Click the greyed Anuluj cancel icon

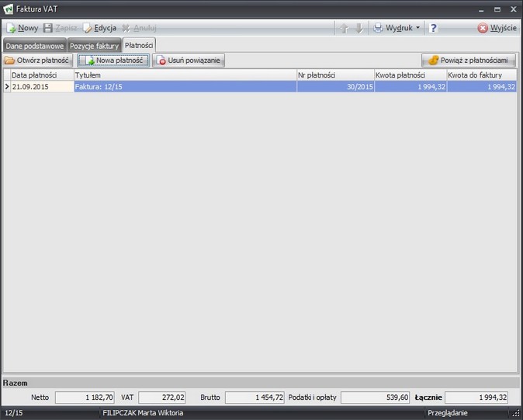coord(126,28)
